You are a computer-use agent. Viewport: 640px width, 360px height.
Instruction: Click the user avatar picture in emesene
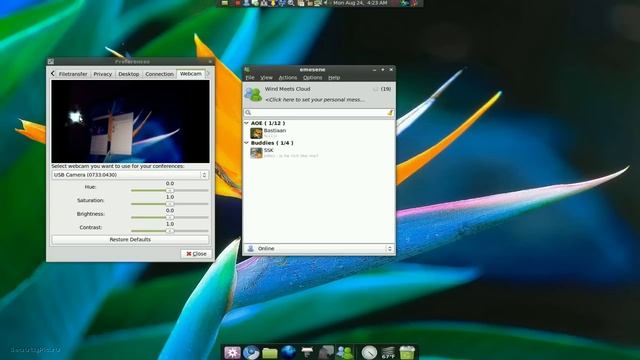pyautogui.click(x=253, y=94)
